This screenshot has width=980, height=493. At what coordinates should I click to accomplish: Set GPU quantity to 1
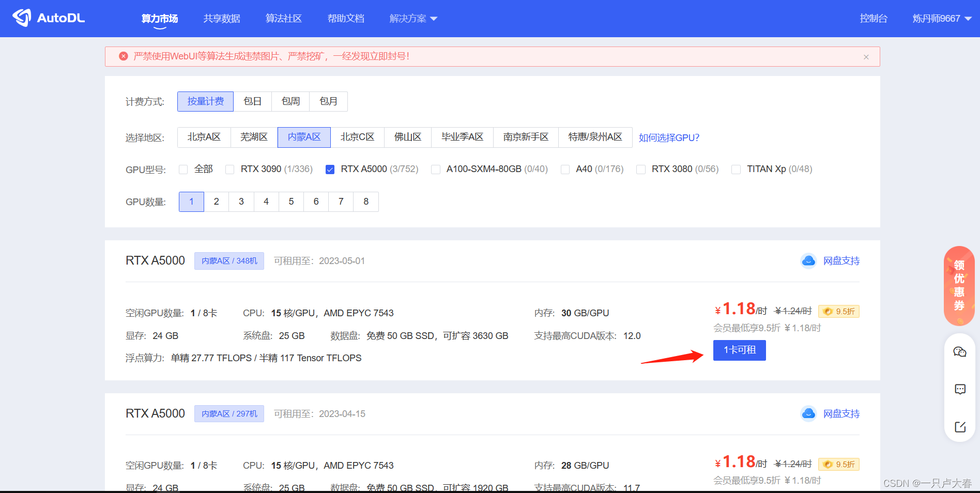point(191,202)
